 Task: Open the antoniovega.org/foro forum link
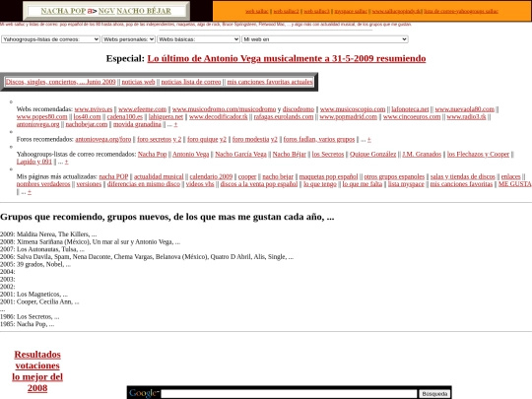click(103, 139)
